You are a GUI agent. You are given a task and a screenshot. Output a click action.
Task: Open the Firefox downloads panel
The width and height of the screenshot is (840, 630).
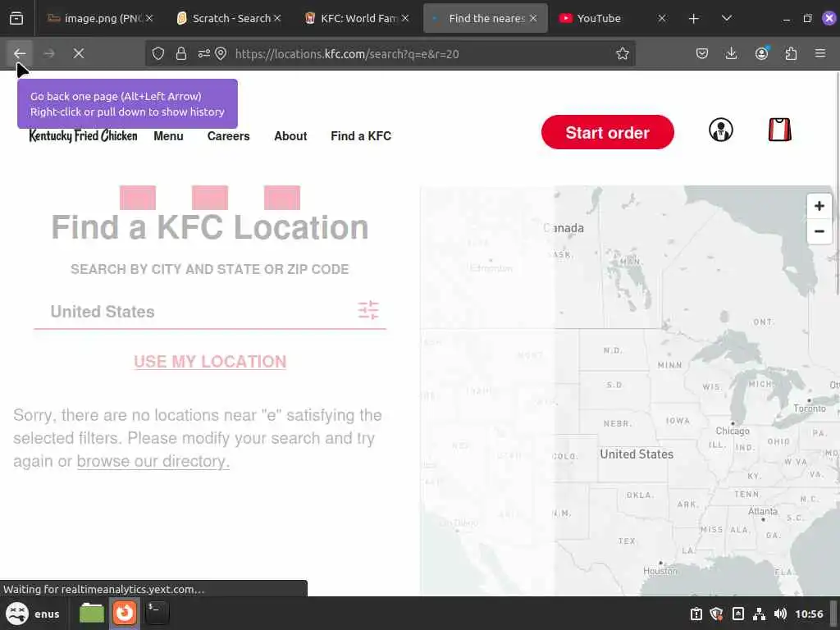(731, 53)
